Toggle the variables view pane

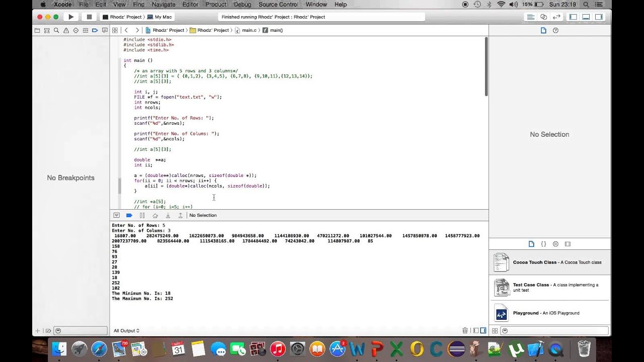475,330
